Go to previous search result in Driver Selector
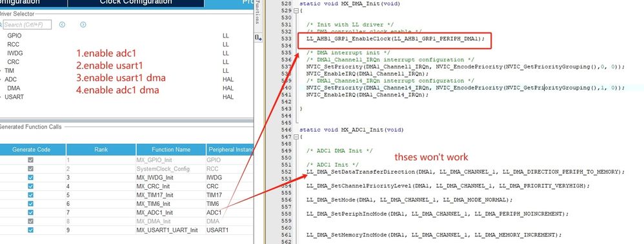Image resolution: width=644 pixels, height=244 pixels. click(62, 25)
